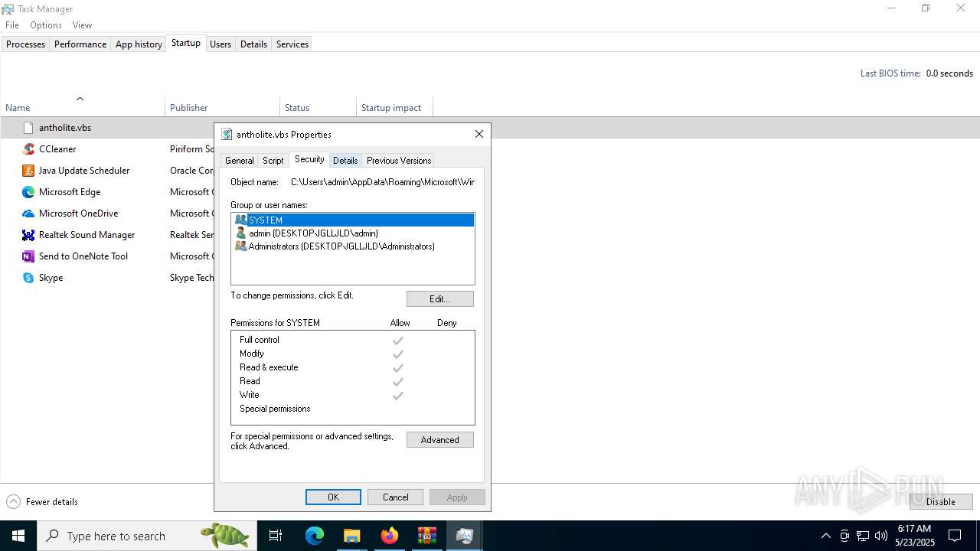This screenshot has height=551, width=980.
Task: Launch Firefox from taskbar
Action: 390,536
